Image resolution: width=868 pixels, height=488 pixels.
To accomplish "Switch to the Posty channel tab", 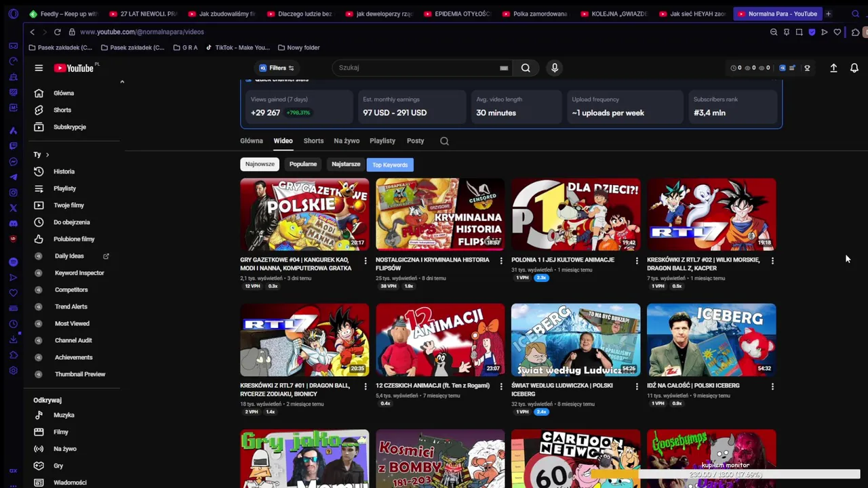I will coord(415,141).
